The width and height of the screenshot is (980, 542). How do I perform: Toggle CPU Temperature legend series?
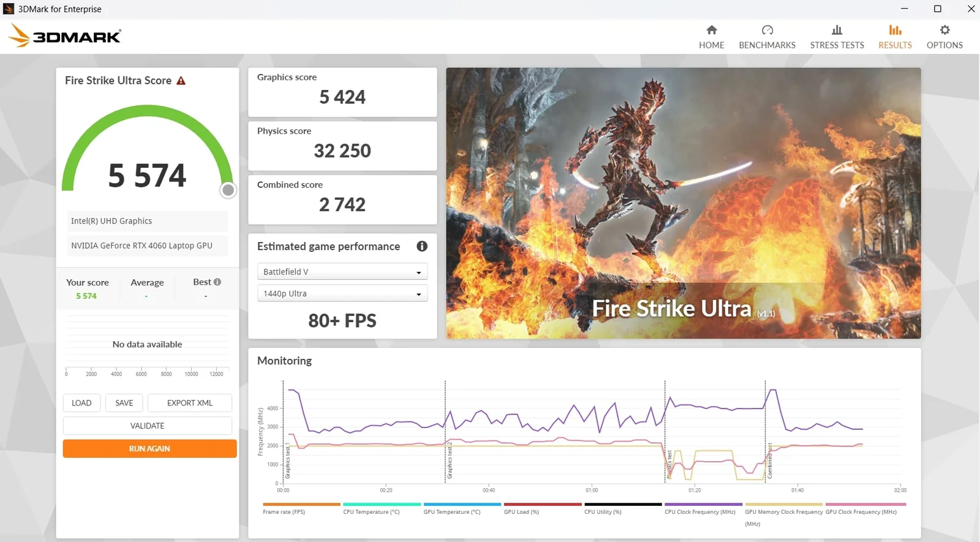[371, 511]
